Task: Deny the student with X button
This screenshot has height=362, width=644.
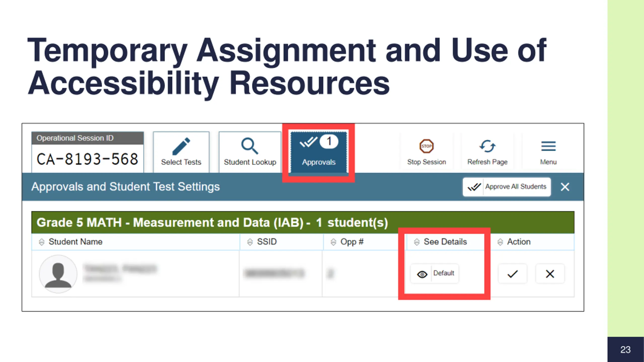Action: [550, 274]
